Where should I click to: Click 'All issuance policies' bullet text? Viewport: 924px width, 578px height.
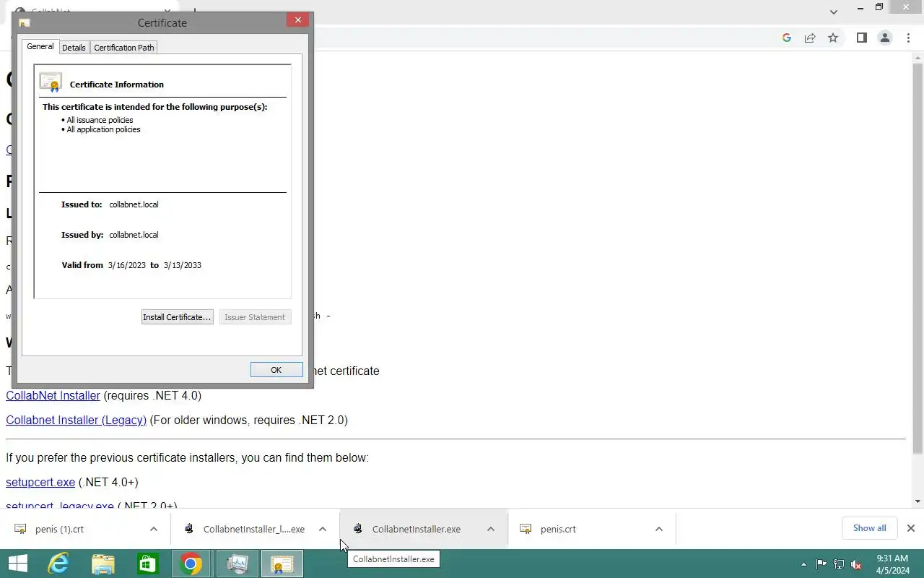[x=100, y=120]
